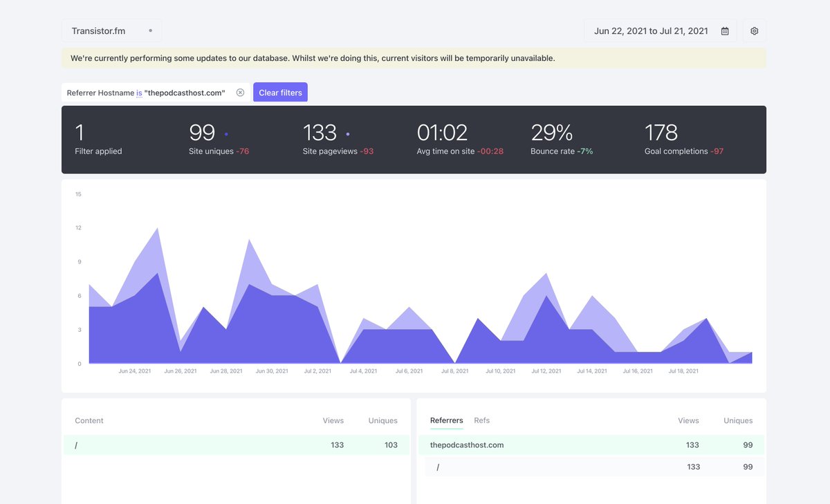Click the dot beside Transistor.fm
The width and height of the screenshot is (830, 504).
pyautogui.click(x=150, y=31)
